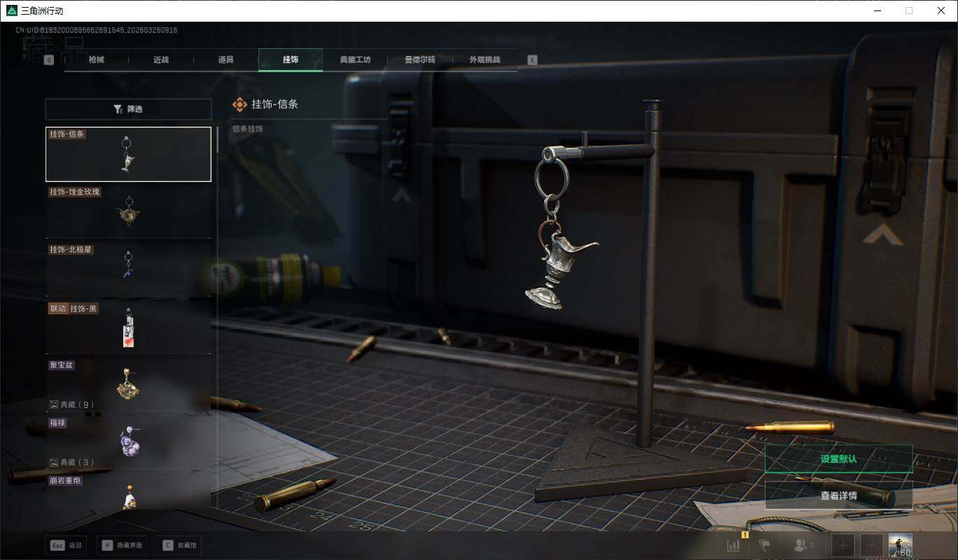Click the 查看详情 button

(838, 496)
